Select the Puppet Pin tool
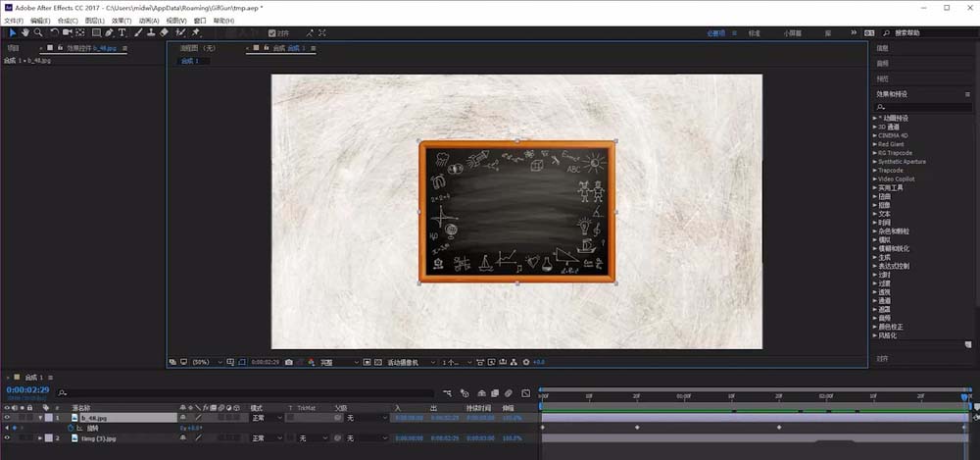 tap(196, 32)
